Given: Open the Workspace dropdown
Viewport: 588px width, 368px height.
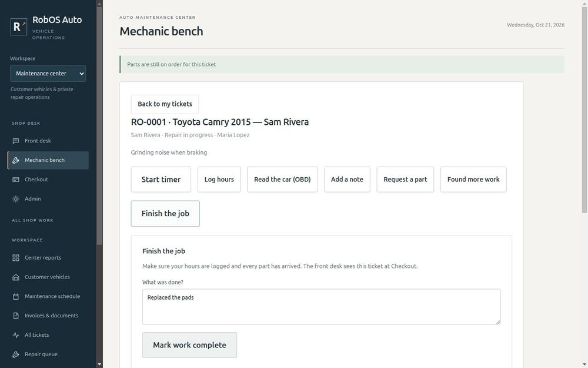Looking at the screenshot, I should pos(48,74).
